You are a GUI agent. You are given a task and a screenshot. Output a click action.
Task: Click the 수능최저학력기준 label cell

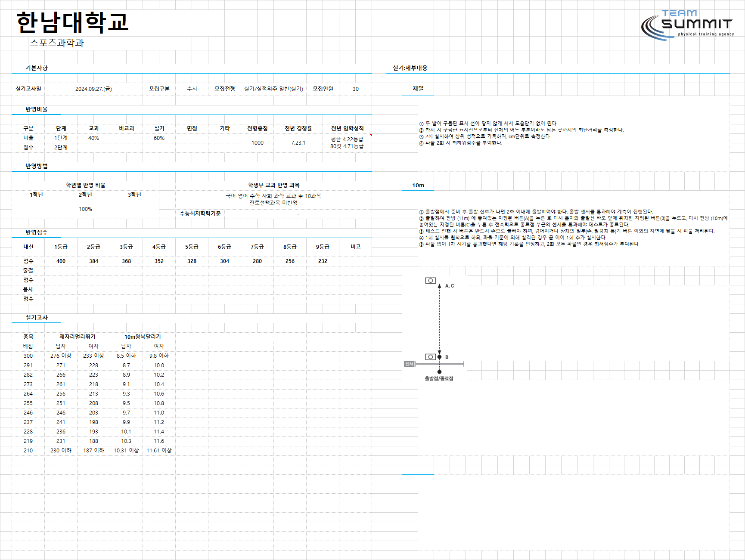(200, 214)
